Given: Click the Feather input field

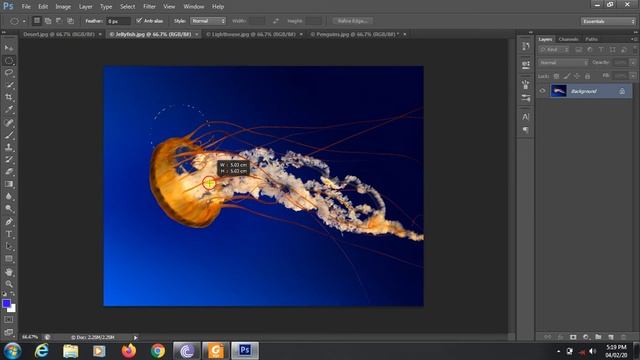Looking at the screenshot, I should tap(118, 21).
